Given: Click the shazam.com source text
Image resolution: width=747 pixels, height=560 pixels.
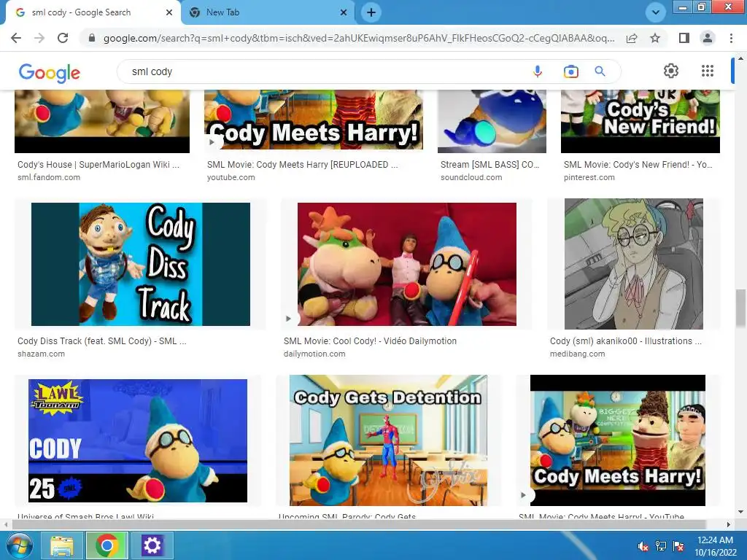Looking at the screenshot, I should point(41,354).
